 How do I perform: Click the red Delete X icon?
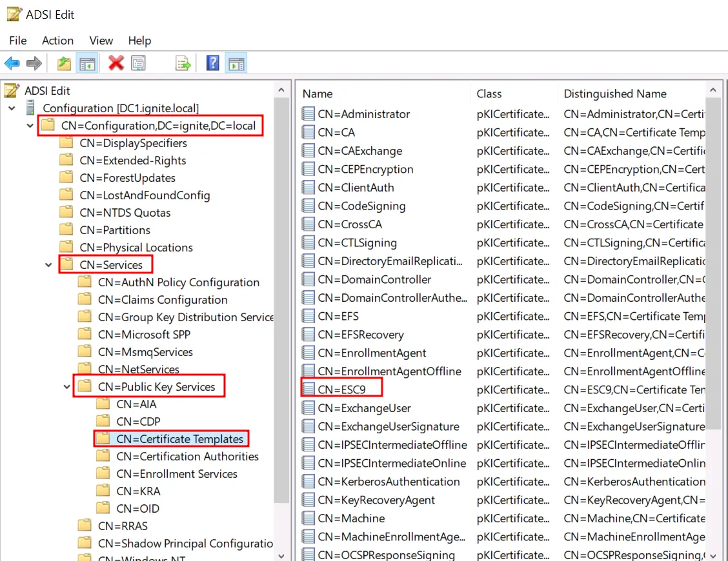pos(116,63)
